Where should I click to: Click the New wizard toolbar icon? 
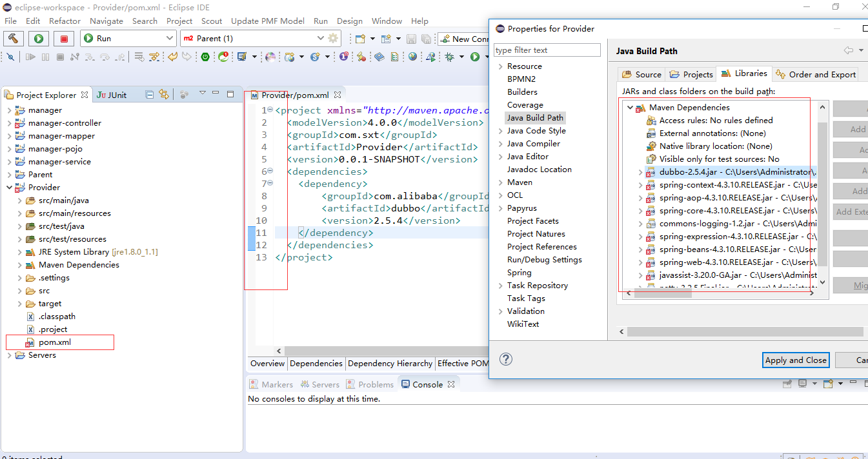[x=360, y=39]
